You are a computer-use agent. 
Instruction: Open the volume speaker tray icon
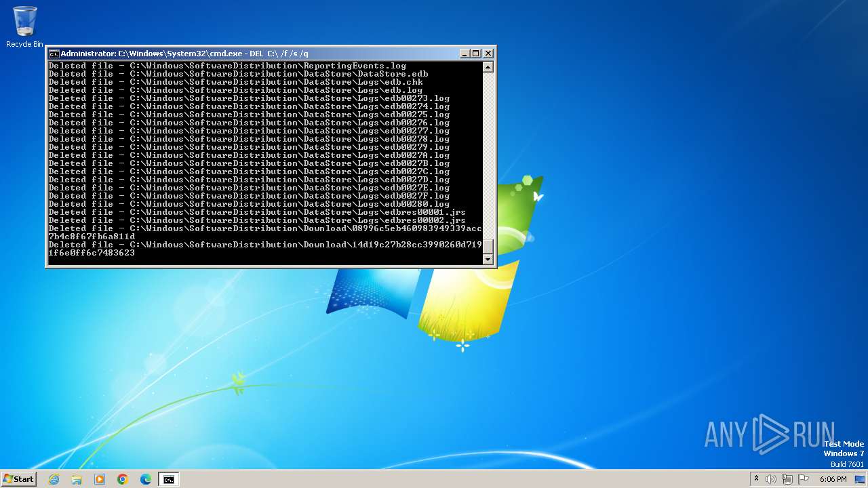point(771,479)
